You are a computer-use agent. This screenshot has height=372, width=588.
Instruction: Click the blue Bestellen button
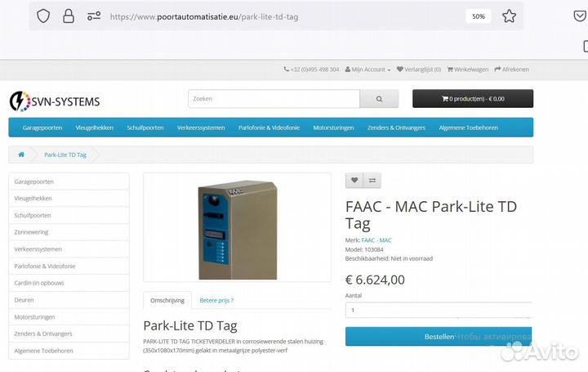click(x=439, y=337)
